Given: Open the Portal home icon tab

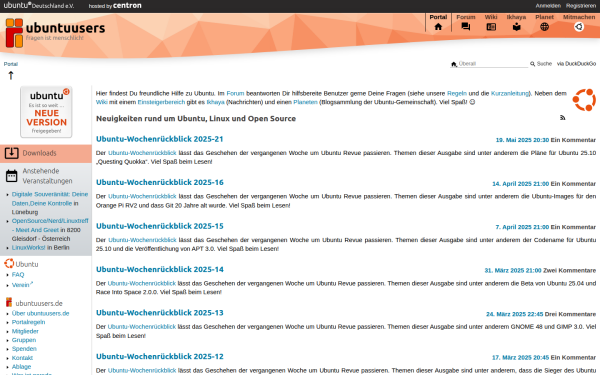Looking at the screenshot, I should [438, 27].
